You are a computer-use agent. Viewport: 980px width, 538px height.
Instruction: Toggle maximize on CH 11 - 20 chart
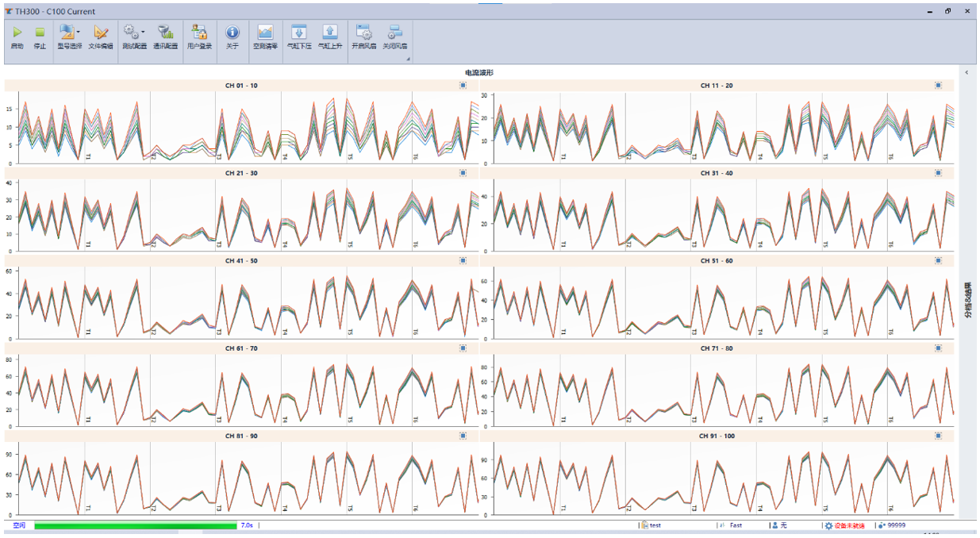tap(938, 85)
